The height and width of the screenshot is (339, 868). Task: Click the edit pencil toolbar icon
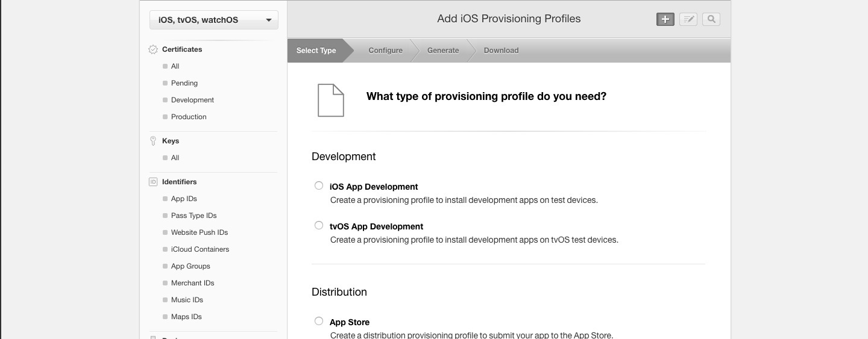pos(688,19)
